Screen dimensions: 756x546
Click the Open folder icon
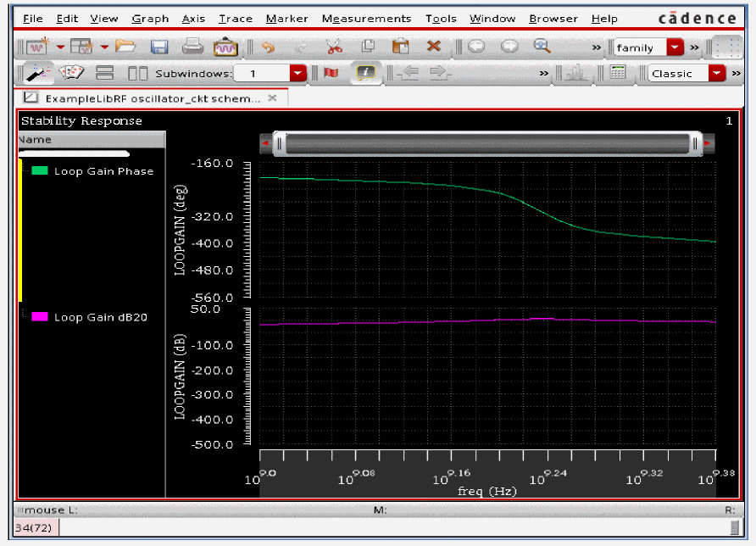click(125, 47)
